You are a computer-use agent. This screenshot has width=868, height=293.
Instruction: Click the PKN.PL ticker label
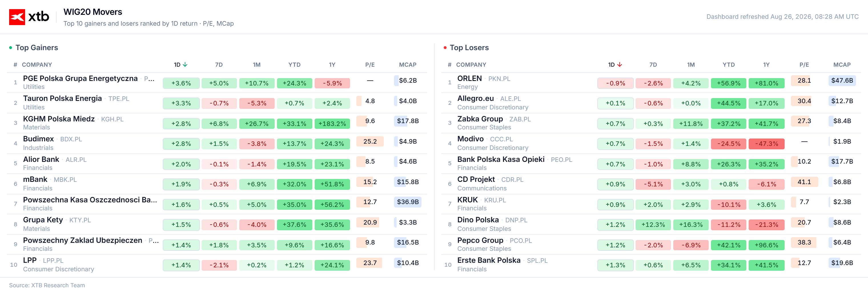point(499,79)
